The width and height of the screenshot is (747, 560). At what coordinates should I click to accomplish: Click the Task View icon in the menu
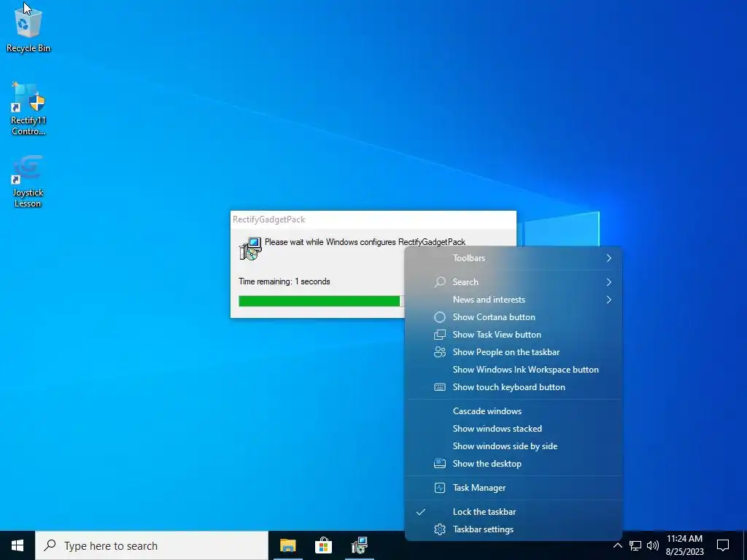tap(440, 335)
